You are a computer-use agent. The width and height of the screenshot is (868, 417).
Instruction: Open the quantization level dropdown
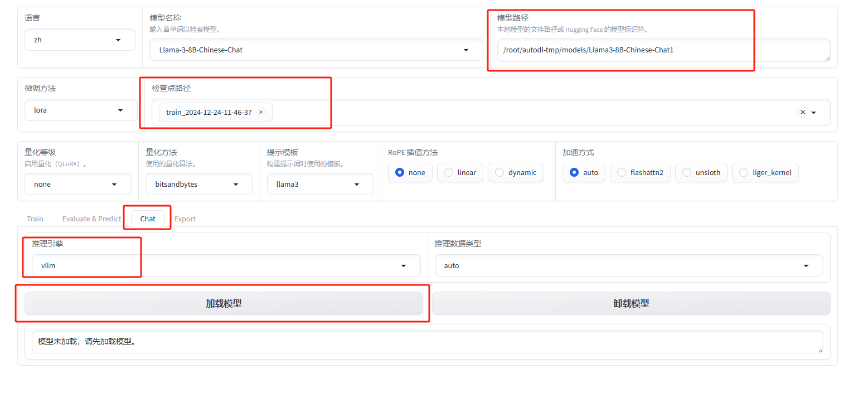tap(77, 185)
